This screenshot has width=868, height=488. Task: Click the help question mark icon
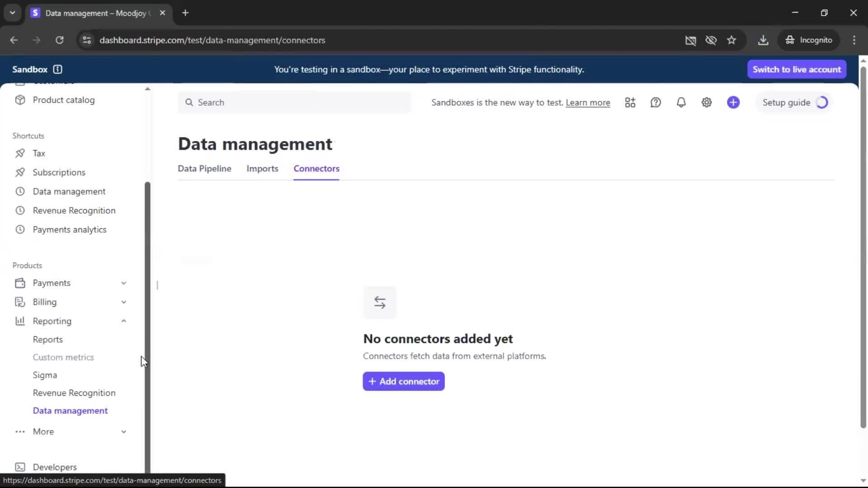(x=656, y=103)
